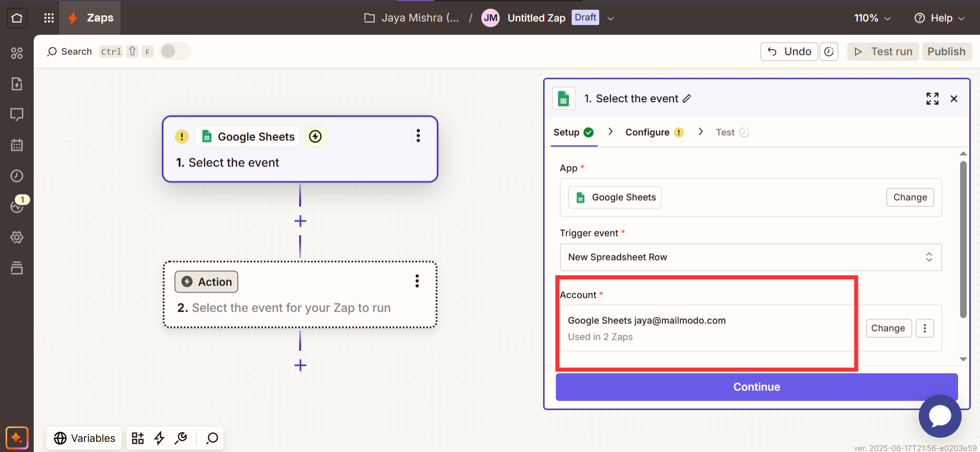This screenshot has width=980, height=452.
Task: Open the Variables button
Action: pyautogui.click(x=84, y=438)
